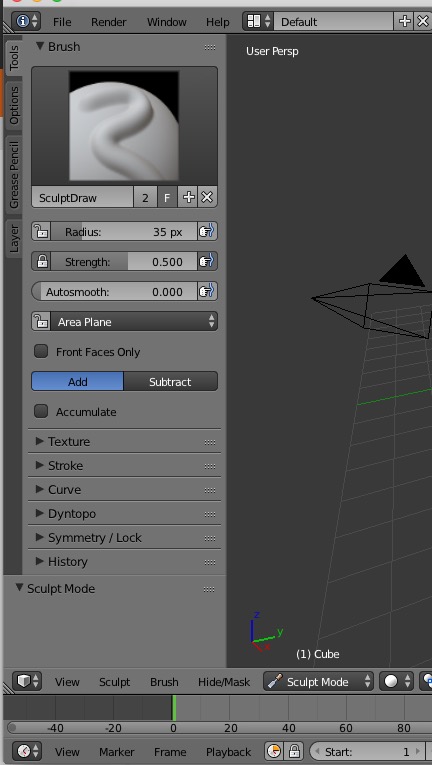The width and height of the screenshot is (432, 765).
Task: Open the Brush menu in header
Action: click(x=164, y=682)
